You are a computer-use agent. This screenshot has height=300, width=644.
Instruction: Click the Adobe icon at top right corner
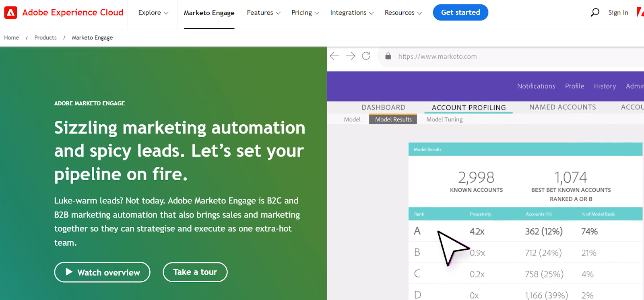tap(641, 12)
